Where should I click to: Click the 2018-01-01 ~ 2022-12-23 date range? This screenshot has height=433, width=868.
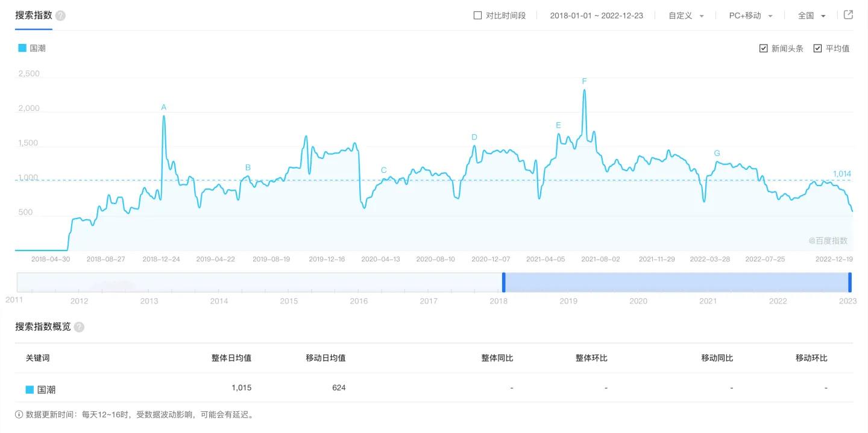point(597,15)
